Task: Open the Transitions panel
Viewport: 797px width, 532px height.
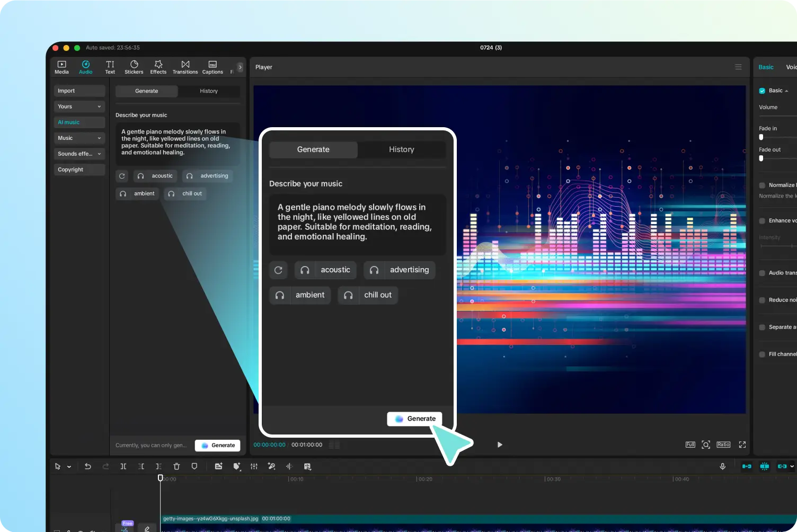Action: tap(185, 67)
